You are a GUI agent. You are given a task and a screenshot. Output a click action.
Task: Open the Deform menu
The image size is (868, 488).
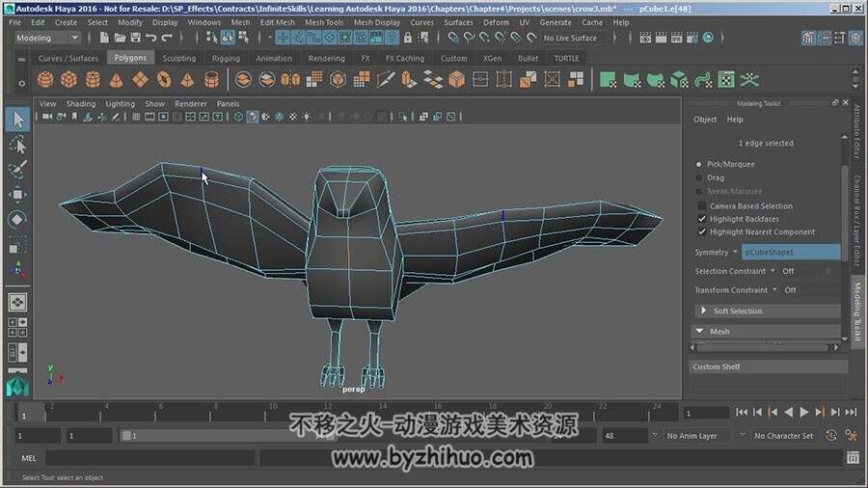tap(496, 23)
